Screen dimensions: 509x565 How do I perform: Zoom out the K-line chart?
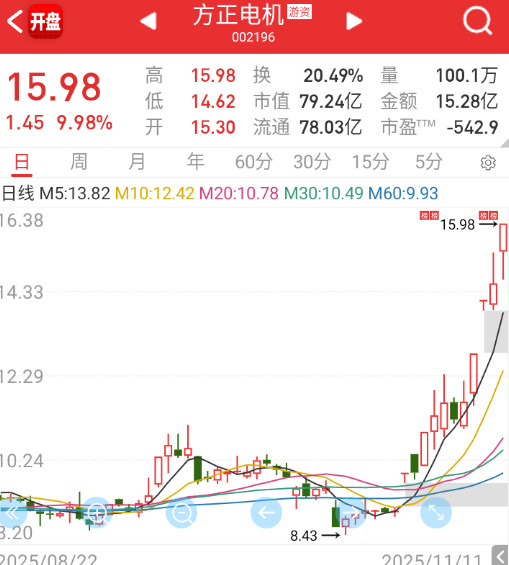182,513
